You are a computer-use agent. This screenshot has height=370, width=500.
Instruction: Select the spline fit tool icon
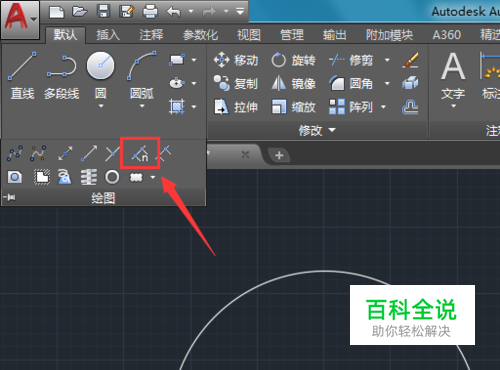point(15,153)
